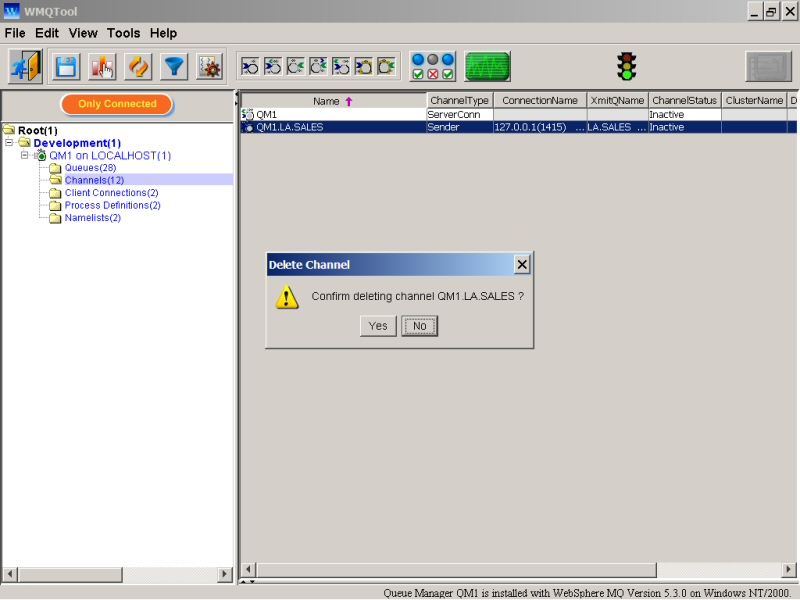
Task: Click the second channel type filter icon
Action: point(273,66)
